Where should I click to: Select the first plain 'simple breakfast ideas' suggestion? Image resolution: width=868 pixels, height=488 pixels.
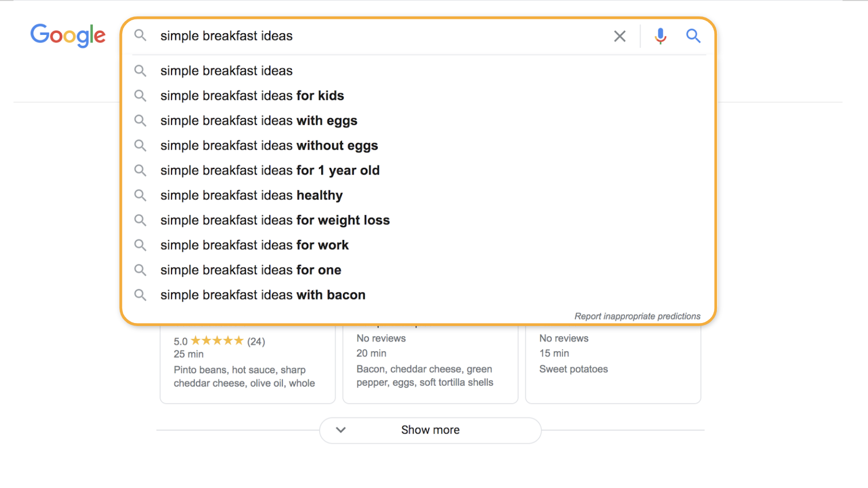(x=226, y=71)
